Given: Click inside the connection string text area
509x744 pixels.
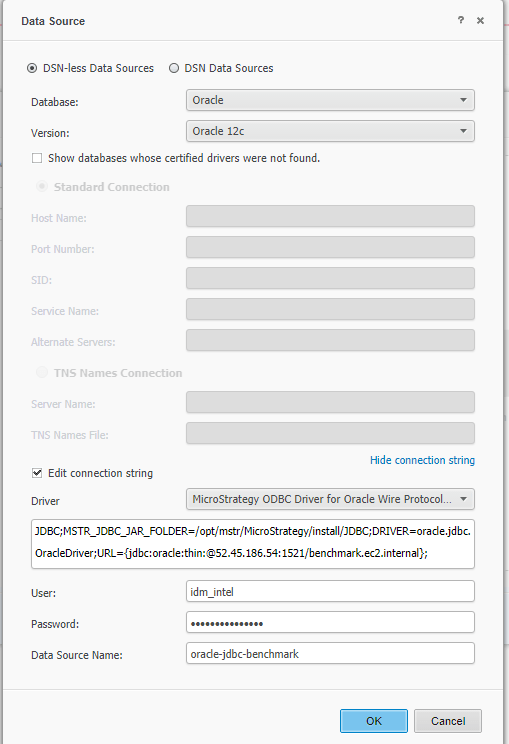Looking at the screenshot, I should tap(253, 544).
